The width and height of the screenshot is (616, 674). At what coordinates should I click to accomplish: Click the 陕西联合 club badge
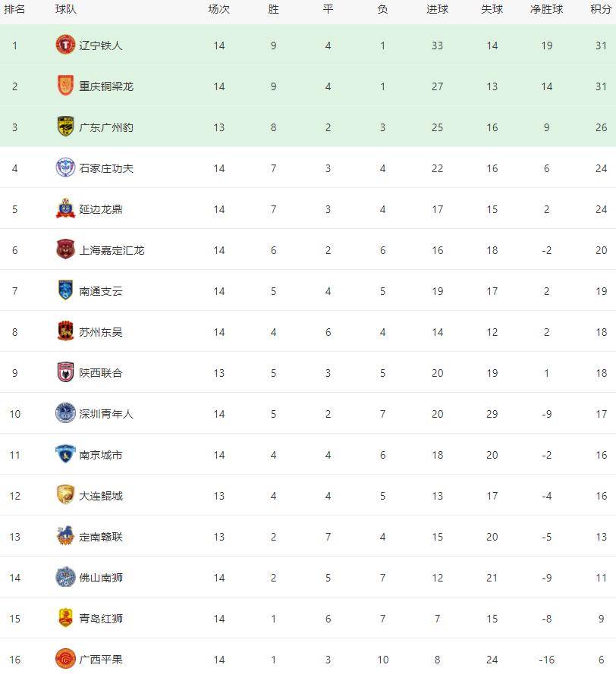[x=65, y=372]
